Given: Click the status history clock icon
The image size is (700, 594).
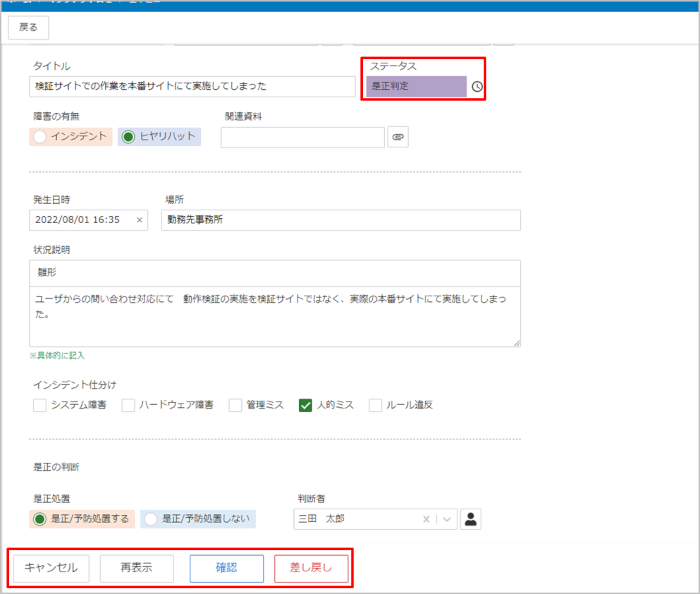Looking at the screenshot, I should [477, 87].
